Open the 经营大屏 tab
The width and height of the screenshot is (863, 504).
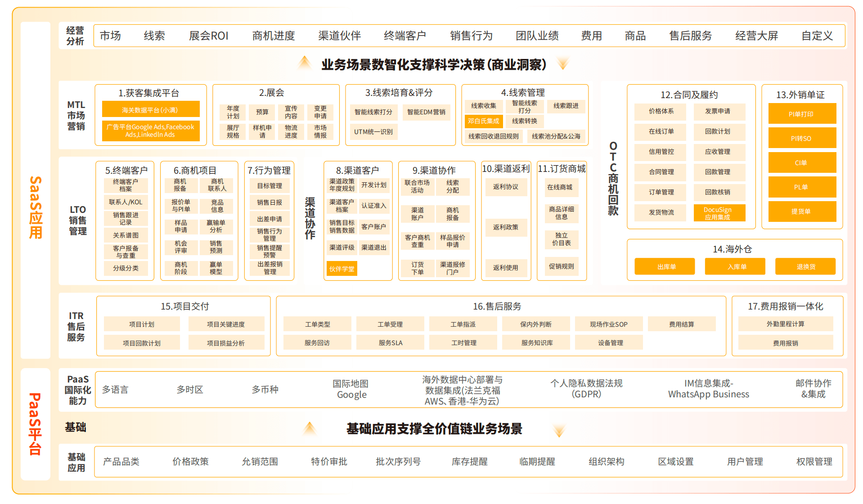(x=756, y=36)
